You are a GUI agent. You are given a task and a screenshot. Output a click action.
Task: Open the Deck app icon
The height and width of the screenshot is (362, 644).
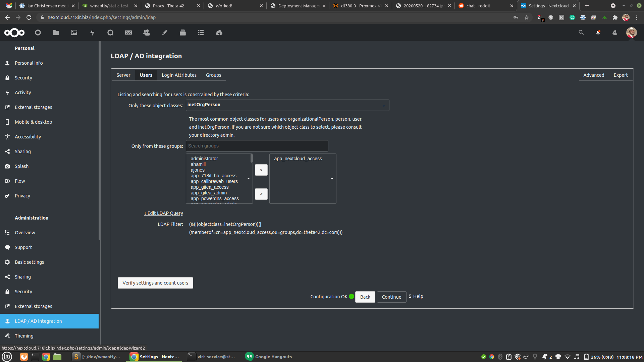point(183,33)
